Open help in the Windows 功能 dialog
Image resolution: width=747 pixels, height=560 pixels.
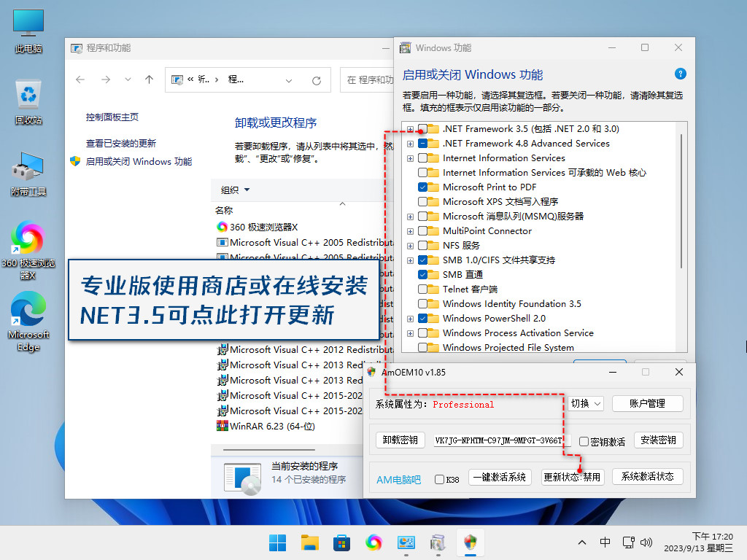[681, 74]
